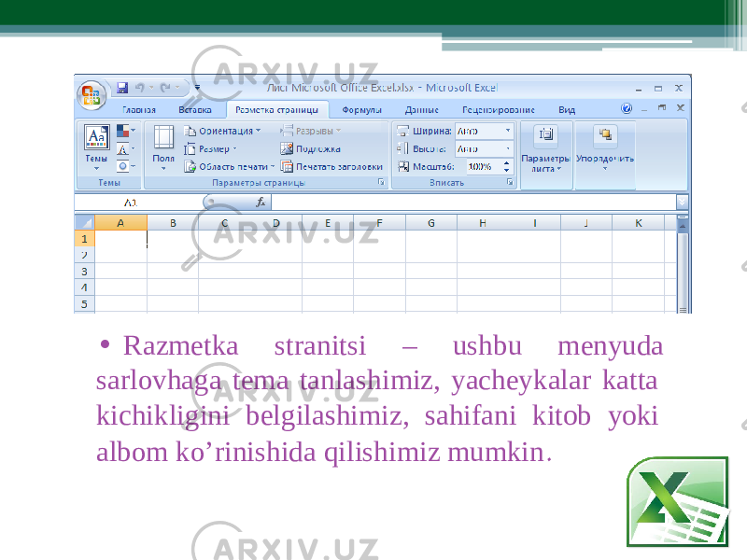
Task: Open the Темы themes gallery
Action: click(96, 147)
